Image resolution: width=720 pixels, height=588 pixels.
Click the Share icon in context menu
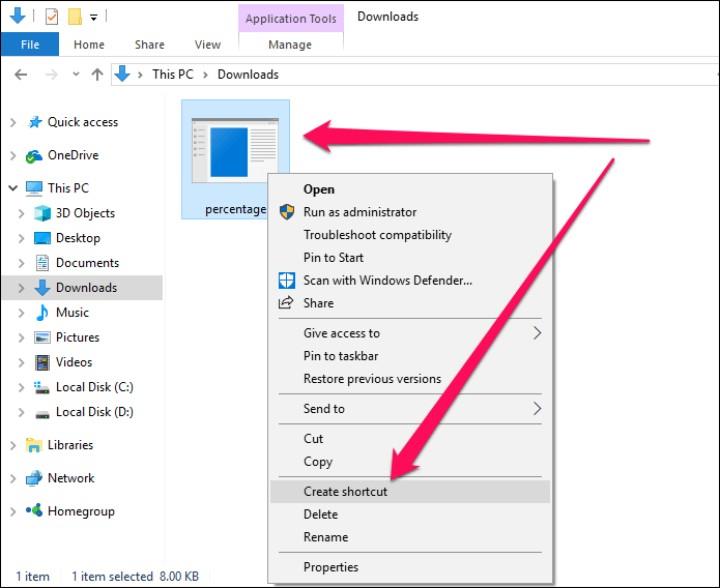(286, 303)
